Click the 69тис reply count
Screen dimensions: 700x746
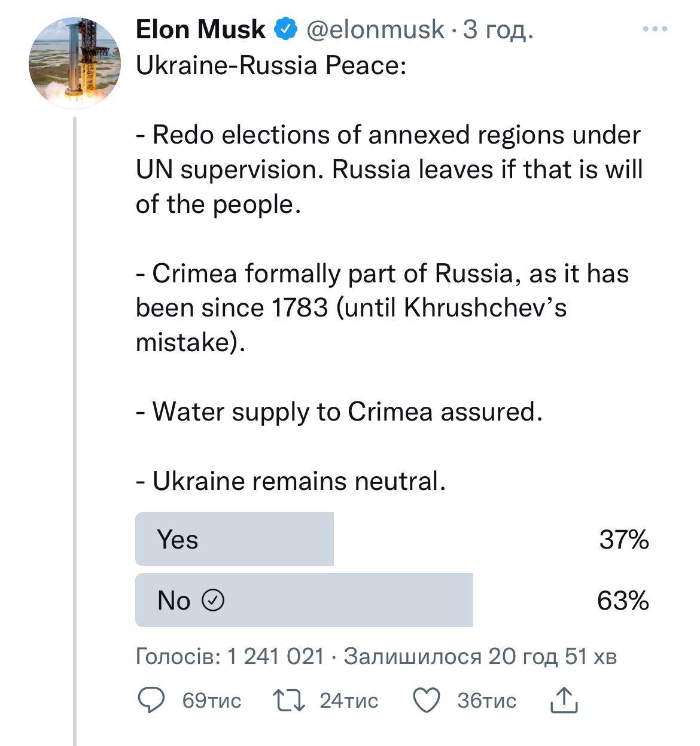tap(211, 701)
